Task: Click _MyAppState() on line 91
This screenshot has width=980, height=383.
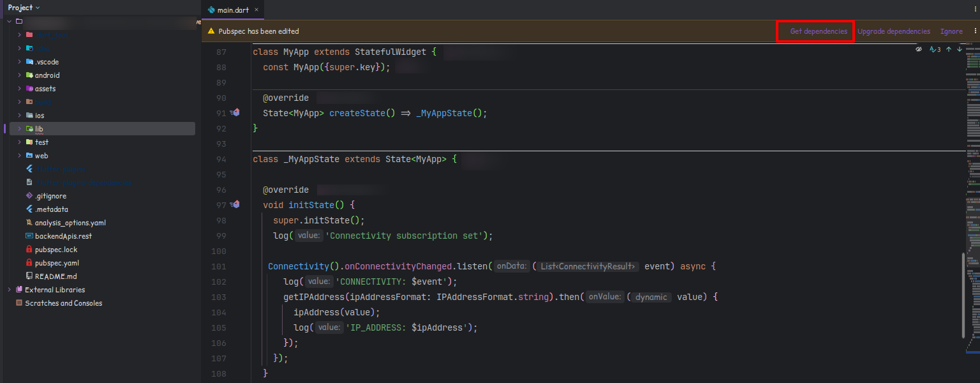Action: click(x=450, y=113)
